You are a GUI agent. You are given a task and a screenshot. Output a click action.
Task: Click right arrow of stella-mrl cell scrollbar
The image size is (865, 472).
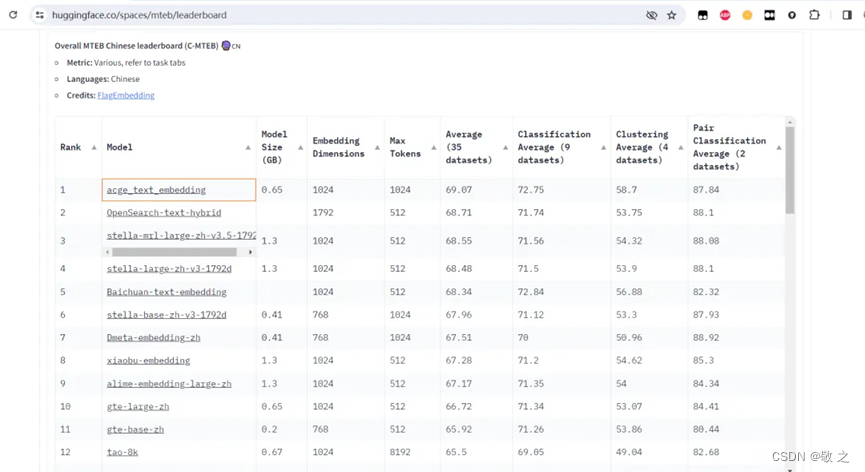click(x=250, y=252)
